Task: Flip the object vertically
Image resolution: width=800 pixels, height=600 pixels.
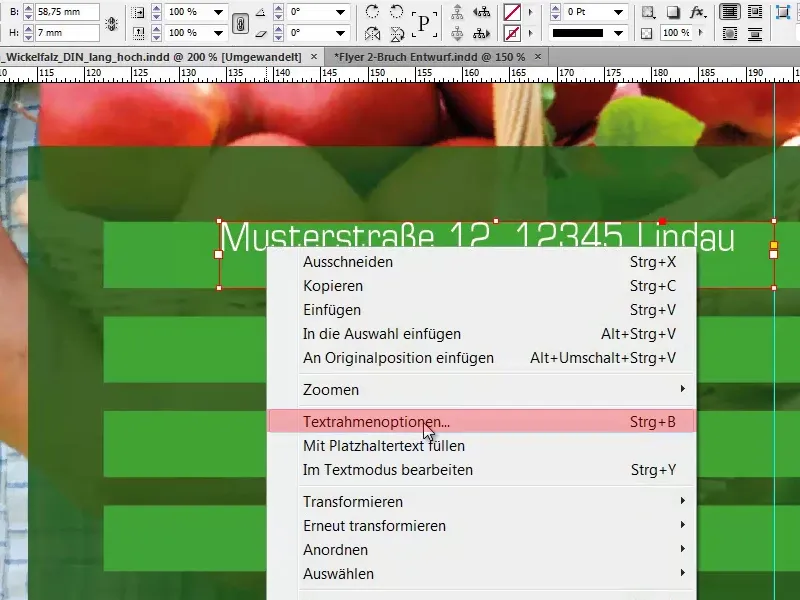Action: pyautogui.click(x=397, y=34)
